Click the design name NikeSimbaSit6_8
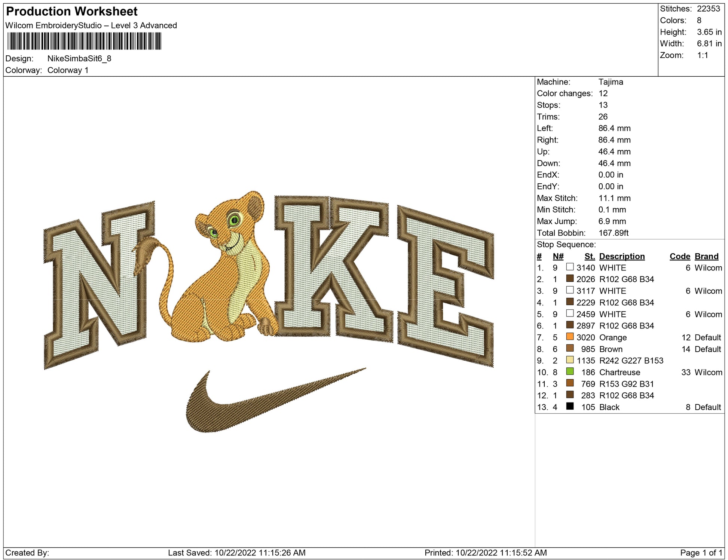The width and height of the screenshot is (728, 560). (79, 58)
